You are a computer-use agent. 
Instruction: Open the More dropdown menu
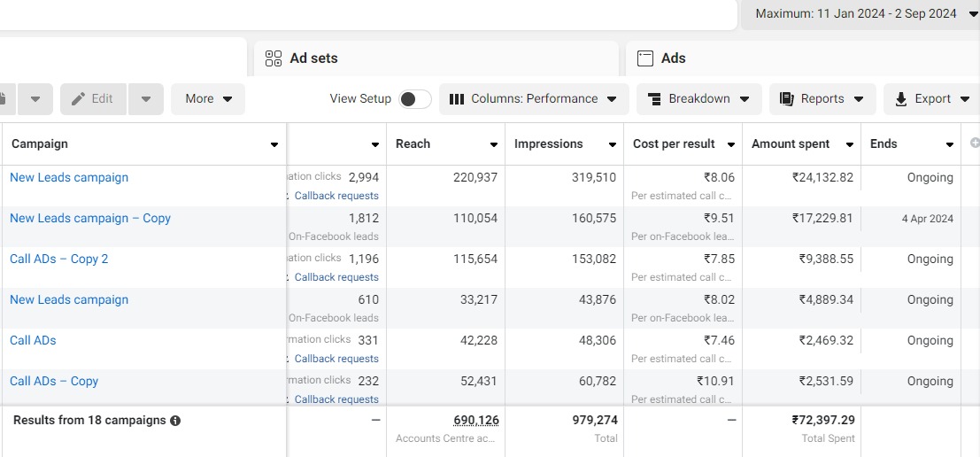pos(208,99)
